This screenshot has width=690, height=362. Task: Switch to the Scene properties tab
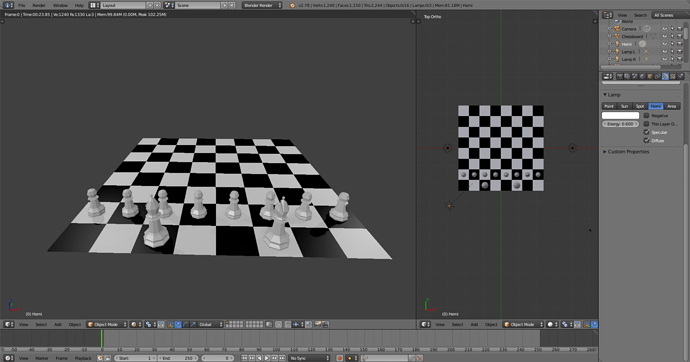point(635,77)
